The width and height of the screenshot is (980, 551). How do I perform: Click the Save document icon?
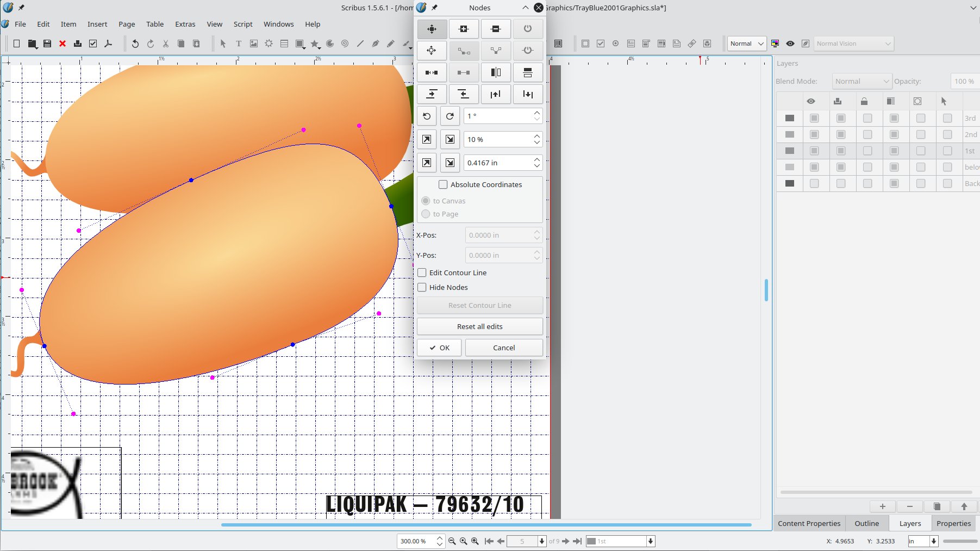[x=47, y=44]
